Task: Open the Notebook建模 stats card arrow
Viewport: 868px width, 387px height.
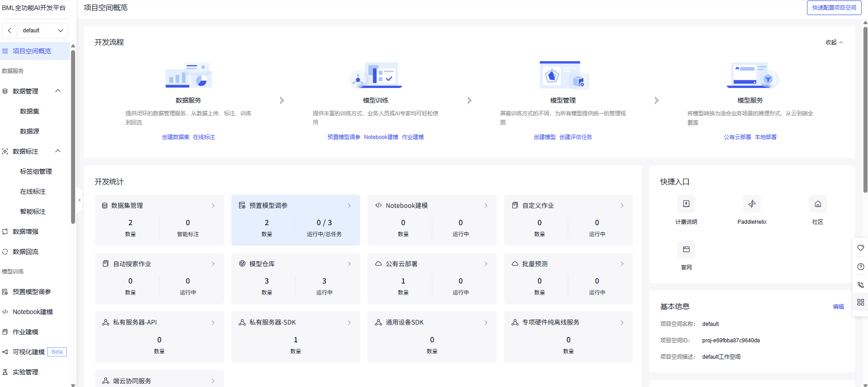Action: [x=486, y=206]
